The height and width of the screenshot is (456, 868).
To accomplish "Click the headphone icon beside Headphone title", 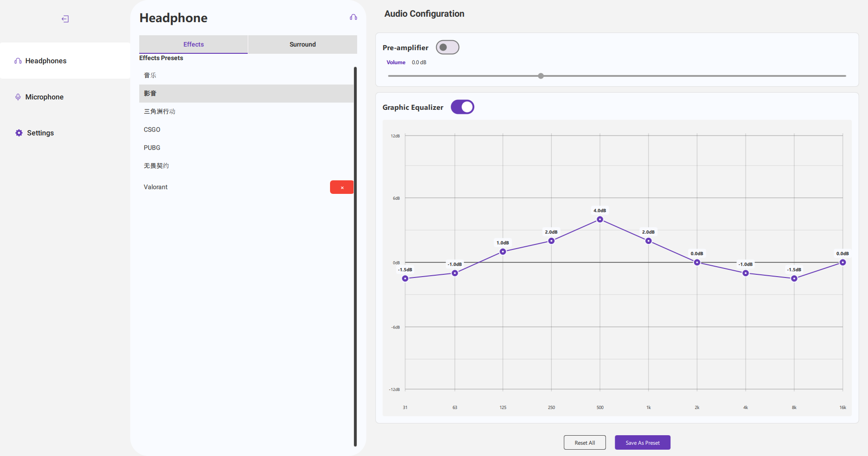I will [x=353, y=17].
